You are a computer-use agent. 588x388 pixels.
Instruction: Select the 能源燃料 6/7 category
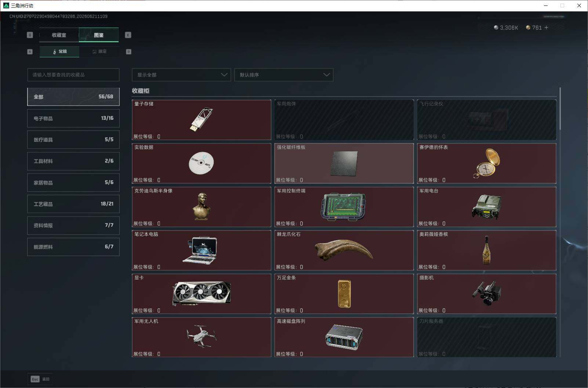[x=73, y=247]
